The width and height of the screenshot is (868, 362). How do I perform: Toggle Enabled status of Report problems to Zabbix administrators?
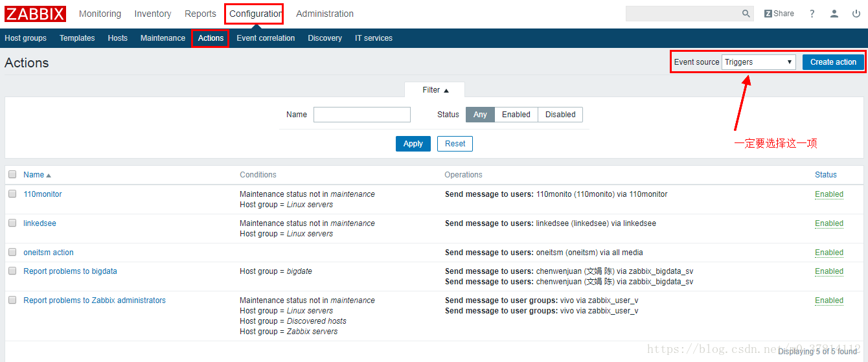tap(829, 300)
